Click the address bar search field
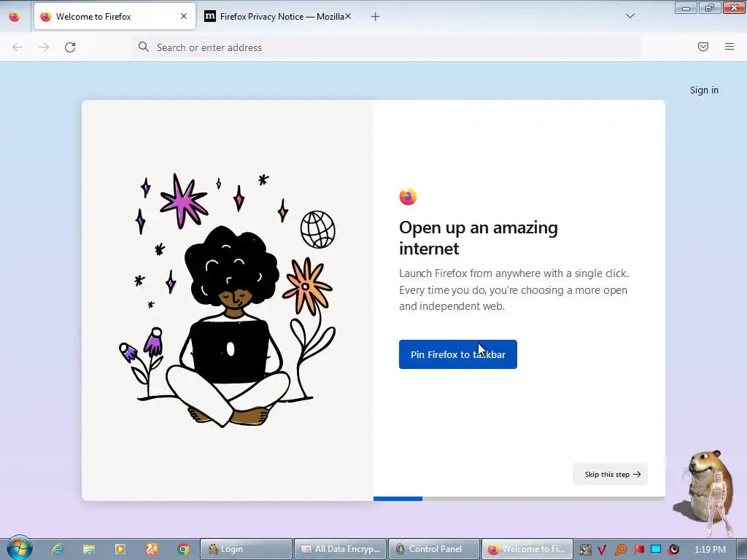 (x=386, y=47)
